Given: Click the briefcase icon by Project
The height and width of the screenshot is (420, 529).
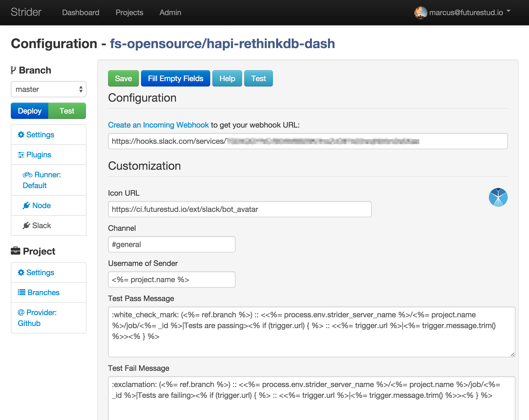Looking at the screenshot, I should pyautogui.click(x=15, y=251).
